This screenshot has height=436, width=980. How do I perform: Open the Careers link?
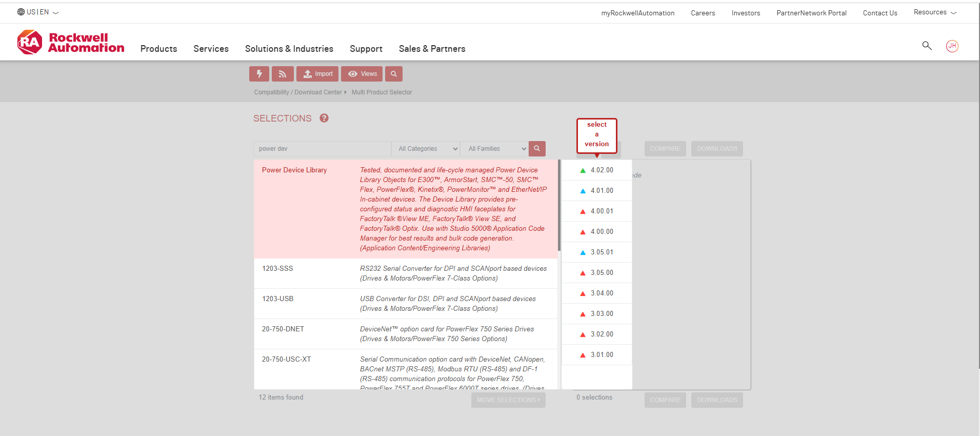point(703,13)
